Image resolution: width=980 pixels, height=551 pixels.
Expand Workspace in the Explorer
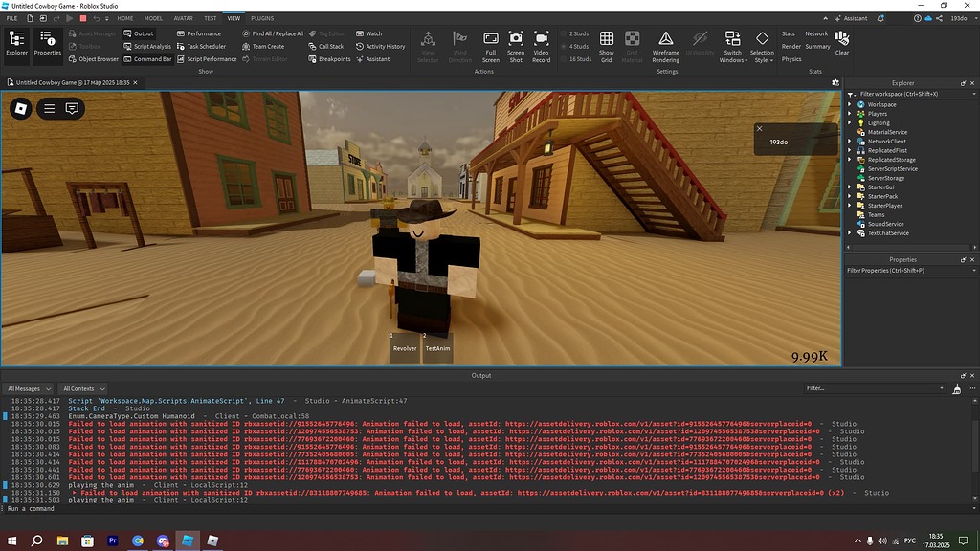click(850, 103)
